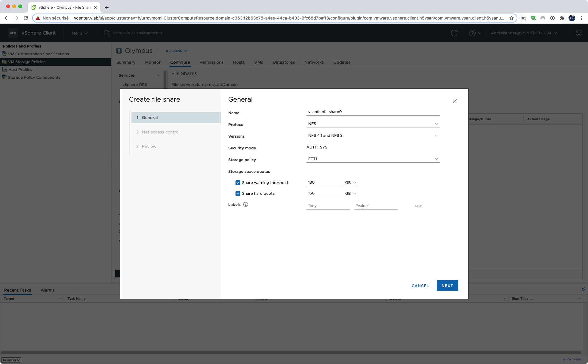
Task: Open the Target column filter dropdown
Action: coord(60,298)
